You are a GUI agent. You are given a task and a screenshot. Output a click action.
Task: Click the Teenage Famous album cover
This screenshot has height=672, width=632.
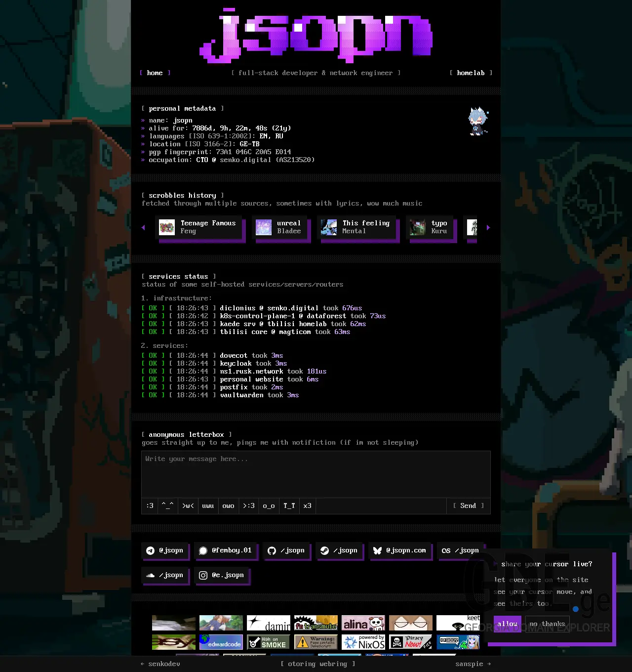pos(167,227)
